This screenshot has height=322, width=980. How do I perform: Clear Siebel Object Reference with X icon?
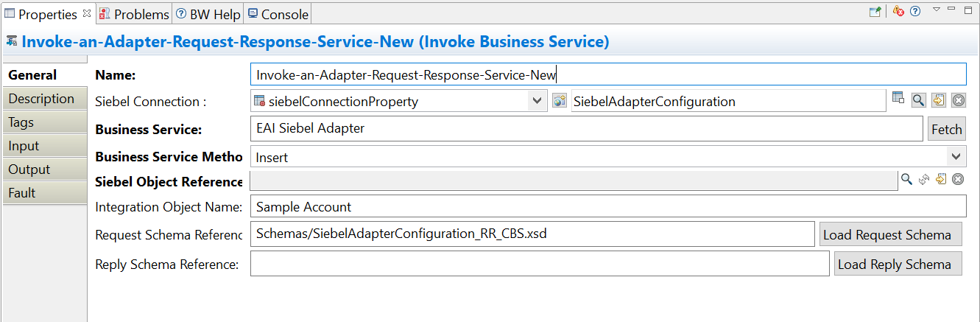point(958,179)
